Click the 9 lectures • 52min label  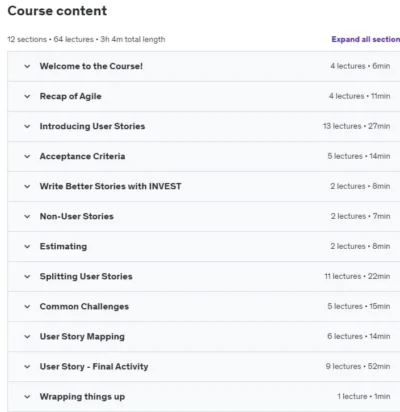click(358, 366)
